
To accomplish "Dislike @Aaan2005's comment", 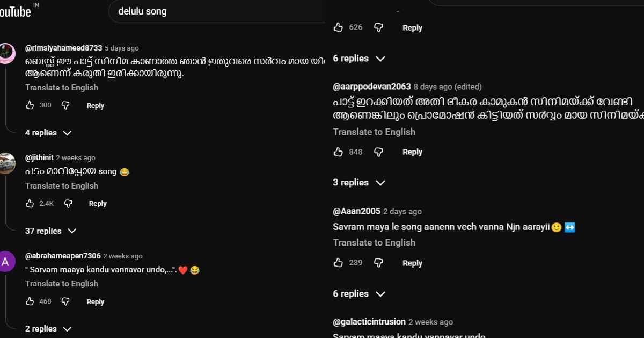I will point(378,263).
